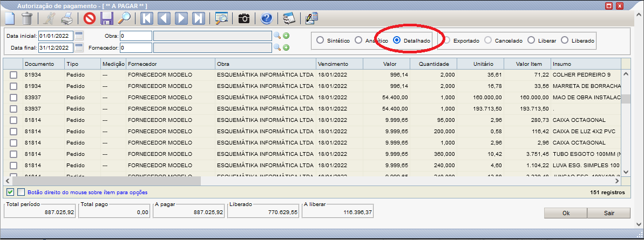Click the horizontal scrollbar right arrow
The image size is (644, 240).
point(616,181)
